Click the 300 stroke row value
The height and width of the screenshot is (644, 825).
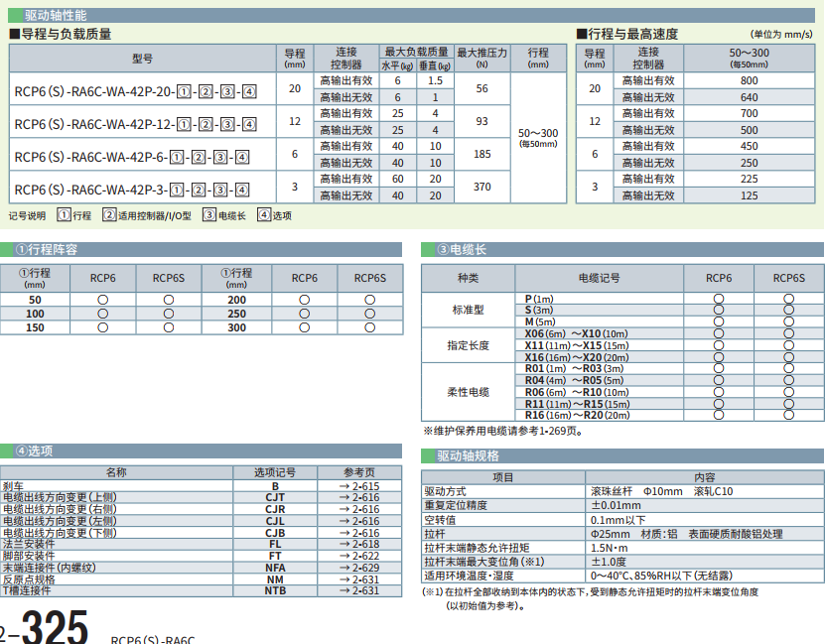click(236, 327)
